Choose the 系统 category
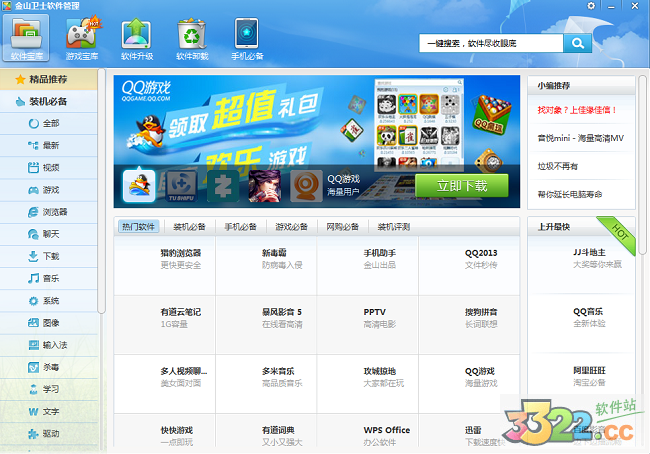This screenshot has width=650, height=454. tap(49, 301)
